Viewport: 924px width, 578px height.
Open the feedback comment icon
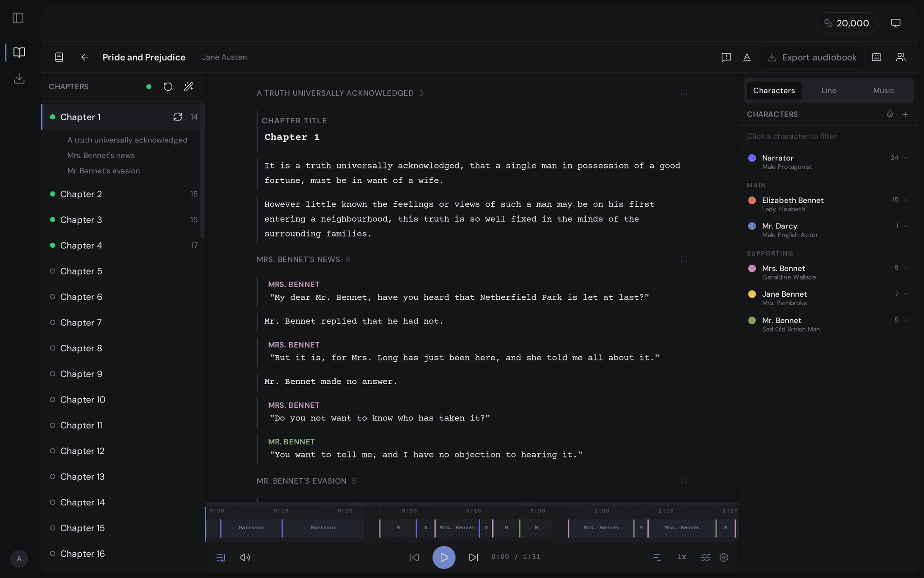pos(726,57)
